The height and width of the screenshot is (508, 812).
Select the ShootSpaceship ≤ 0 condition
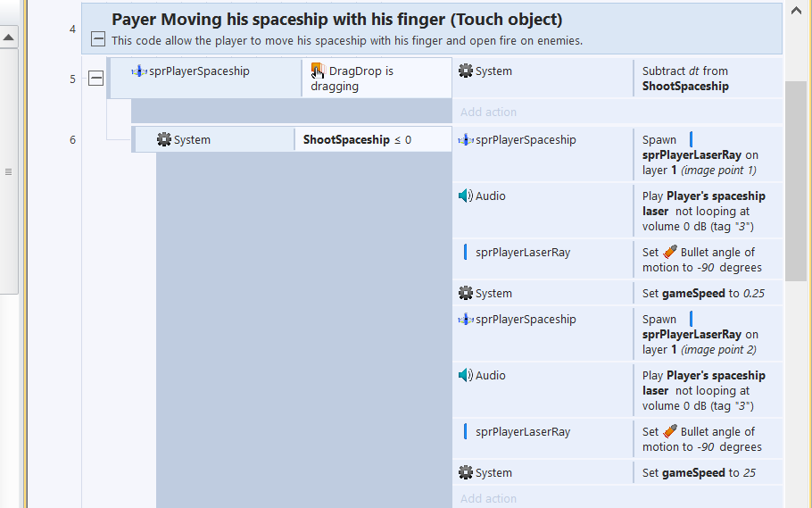pyautogui.click(x=357, y=139)
